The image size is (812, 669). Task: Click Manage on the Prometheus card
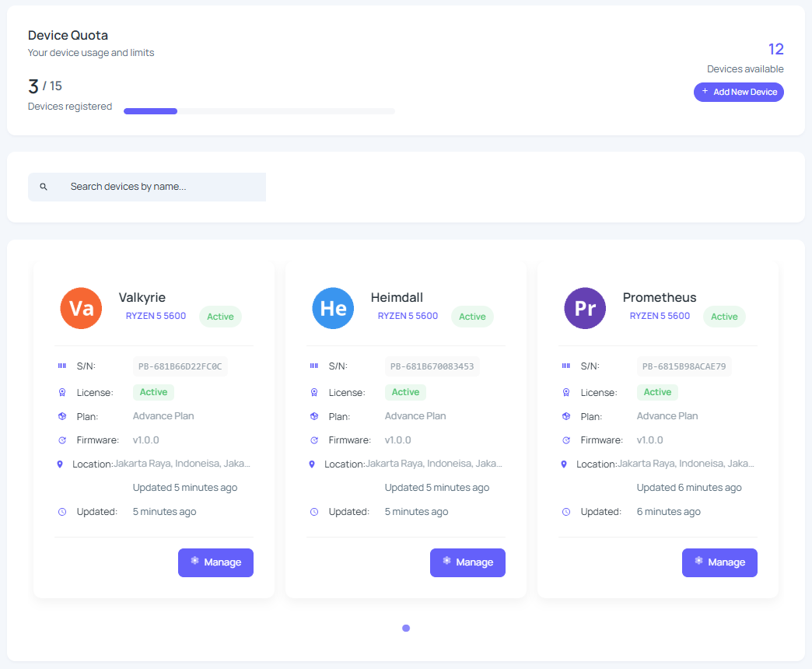point(719,562)
